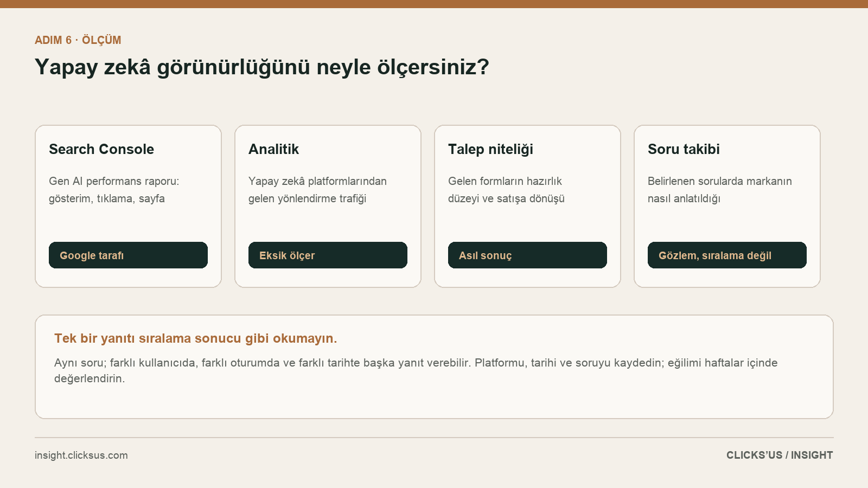This screenshot has width=868, height=488.
Task: Click the "Gözlem, sıralama değil" label
Action: [x=727, y=255]
